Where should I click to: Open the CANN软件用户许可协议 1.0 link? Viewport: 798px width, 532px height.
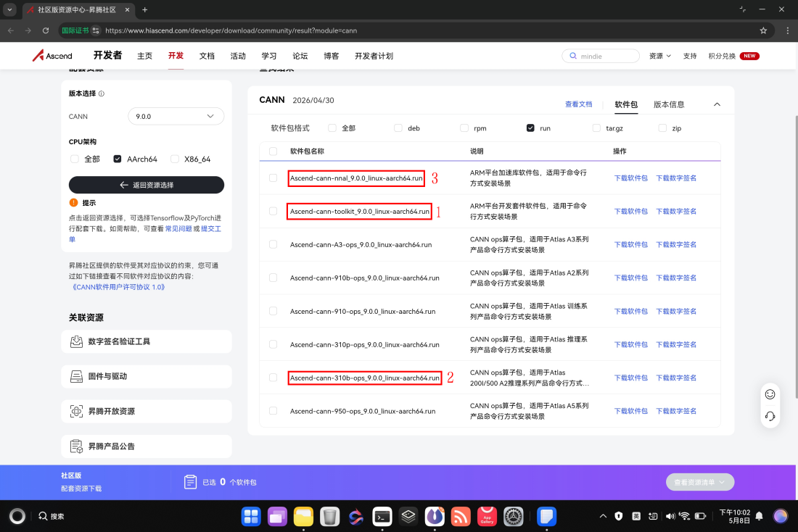118,287
